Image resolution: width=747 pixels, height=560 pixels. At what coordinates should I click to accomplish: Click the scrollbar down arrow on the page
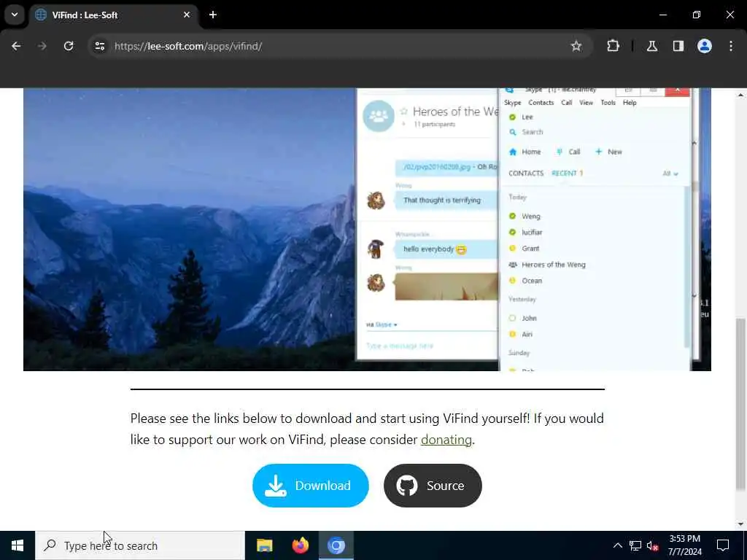pyautogui.click(x=740, y=524)
